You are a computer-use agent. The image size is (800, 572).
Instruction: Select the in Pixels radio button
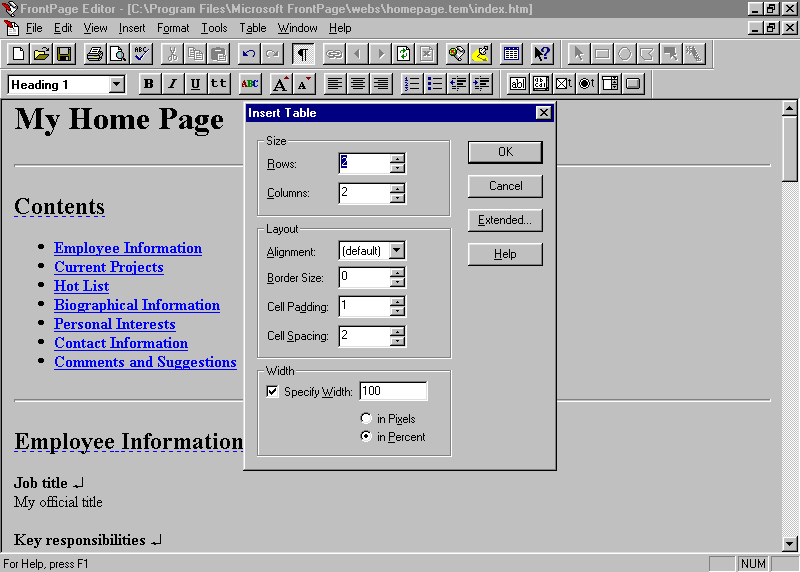pyautogui.click(x=366, y=418)
